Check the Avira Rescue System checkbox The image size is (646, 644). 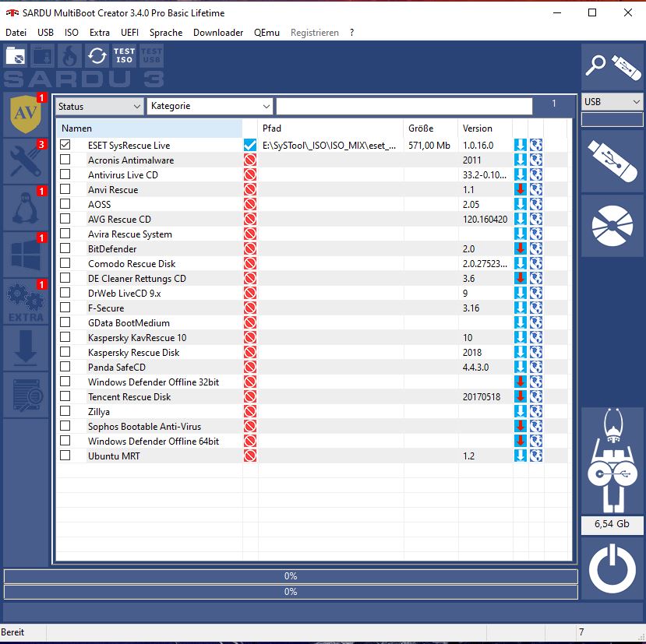pos(65,234)
